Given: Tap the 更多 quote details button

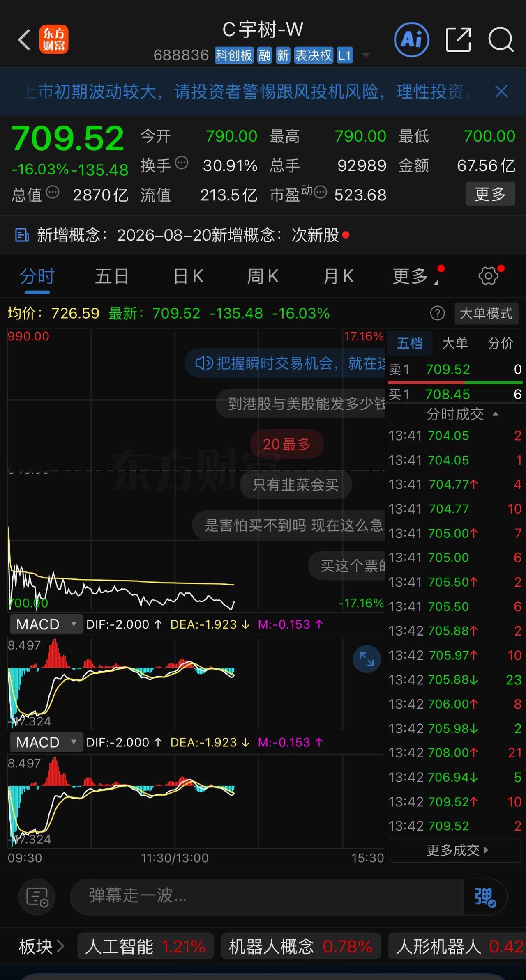Looking at the screenshot, I should coord(490,194).
